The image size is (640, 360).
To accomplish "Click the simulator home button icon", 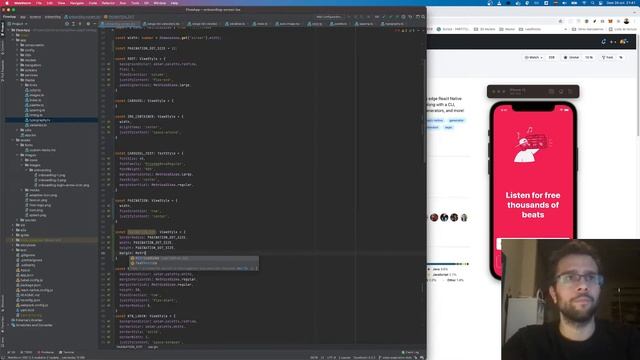I will tap(561, 92).
